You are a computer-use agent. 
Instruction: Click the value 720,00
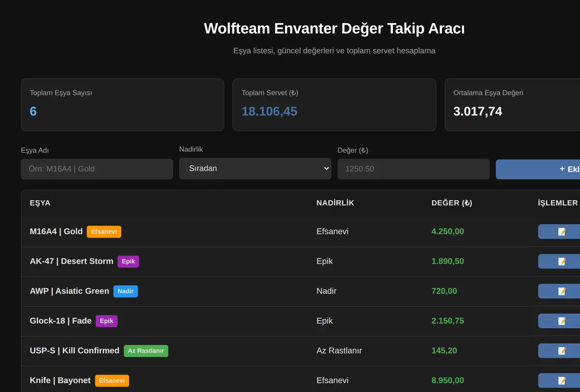[x=444, y=291]
